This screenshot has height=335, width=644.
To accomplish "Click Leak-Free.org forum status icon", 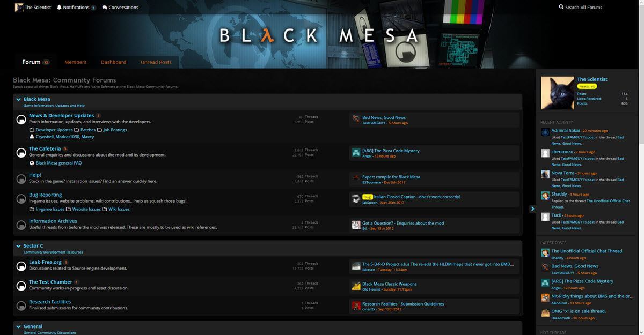I will [x=21, y=266].
